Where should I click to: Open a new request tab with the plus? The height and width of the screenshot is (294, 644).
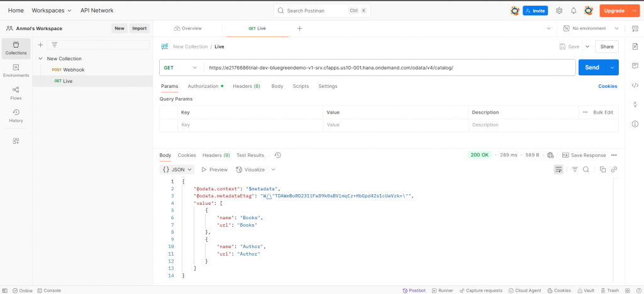tap(299, 28)
